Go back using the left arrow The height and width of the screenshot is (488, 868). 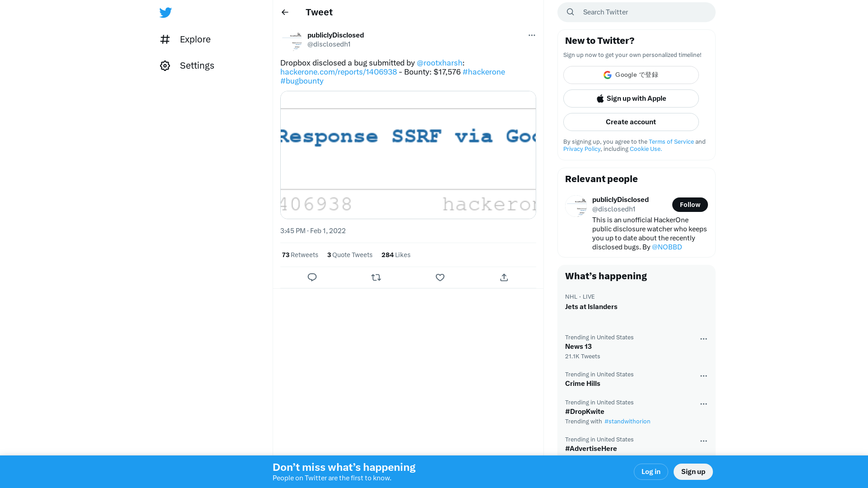[285, 12]
